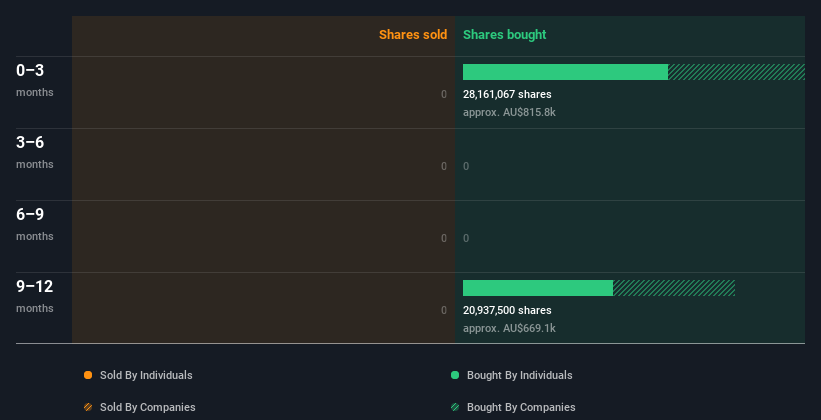Viewport: 821px width, 420px height.
Task: Click the 9–12 months row label
Action: (35, 296)
